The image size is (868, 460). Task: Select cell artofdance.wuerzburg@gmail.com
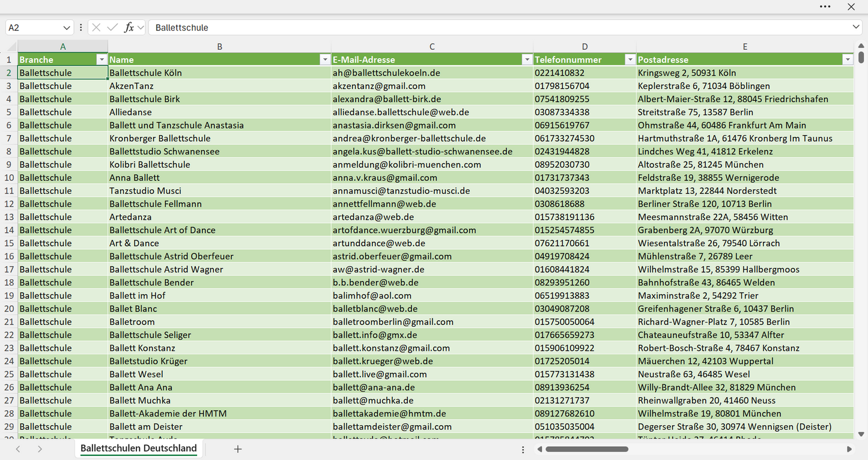coord(432,230)
